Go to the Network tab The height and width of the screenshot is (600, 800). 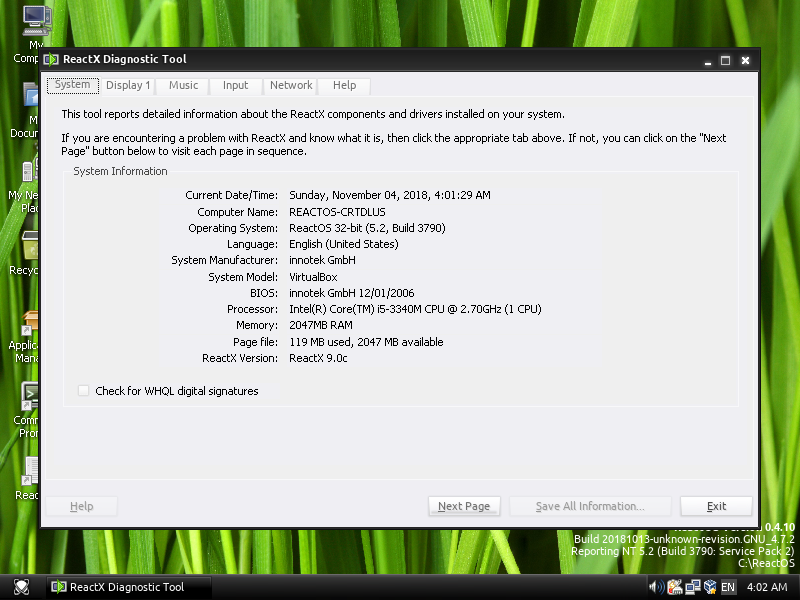[x=291, y=85]
